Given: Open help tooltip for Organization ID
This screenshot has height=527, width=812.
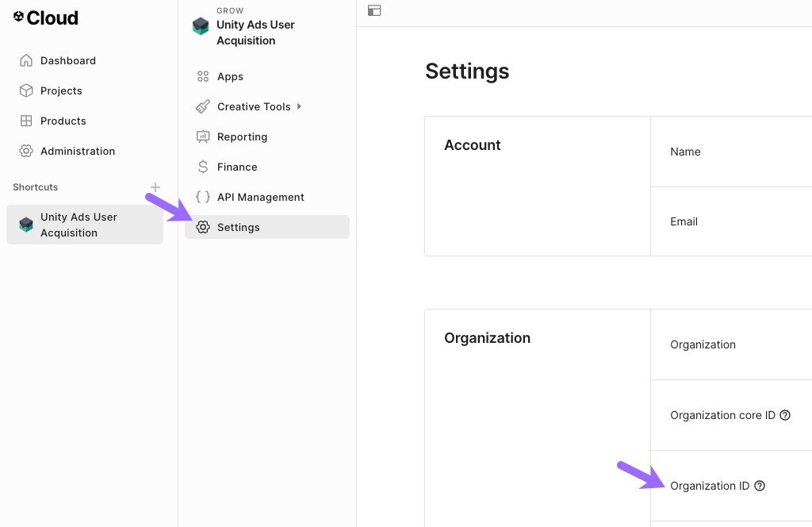Looking at the screenshot, I should click(760, 486).
